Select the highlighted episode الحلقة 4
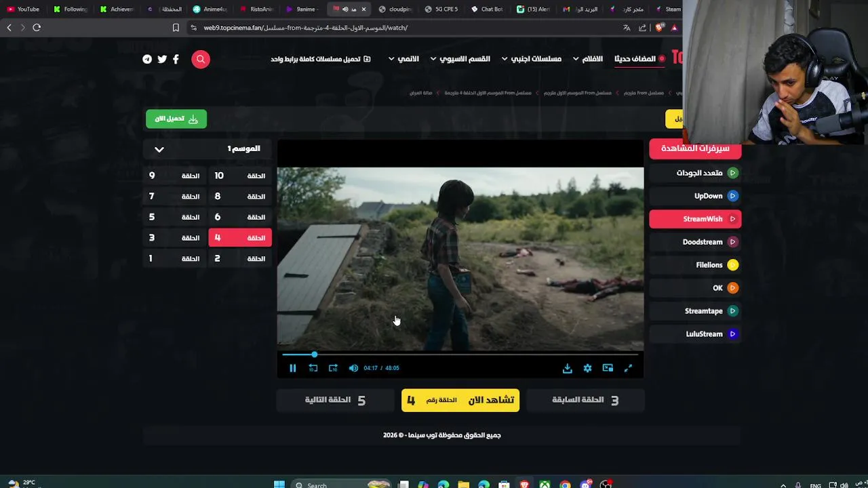 coord(240,238)
